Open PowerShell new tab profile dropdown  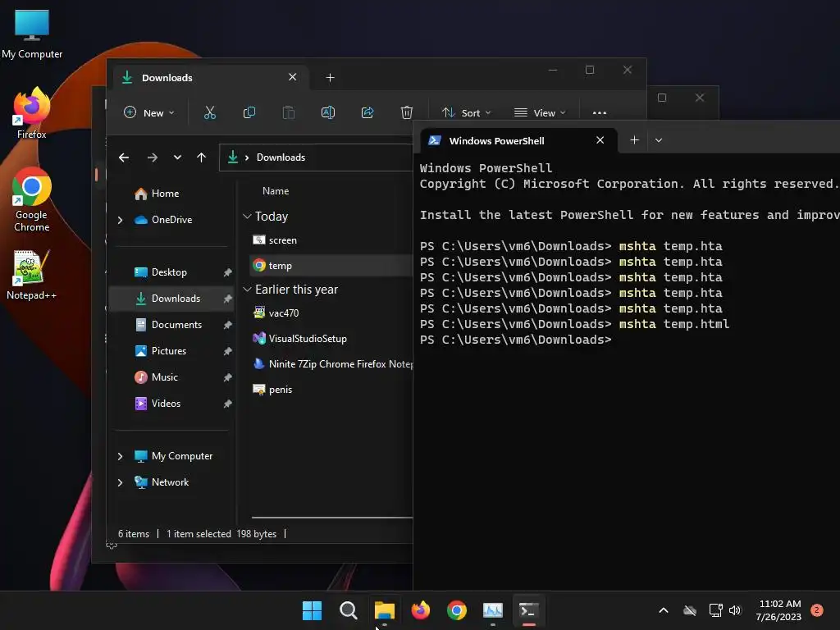[x=659, y=140]
